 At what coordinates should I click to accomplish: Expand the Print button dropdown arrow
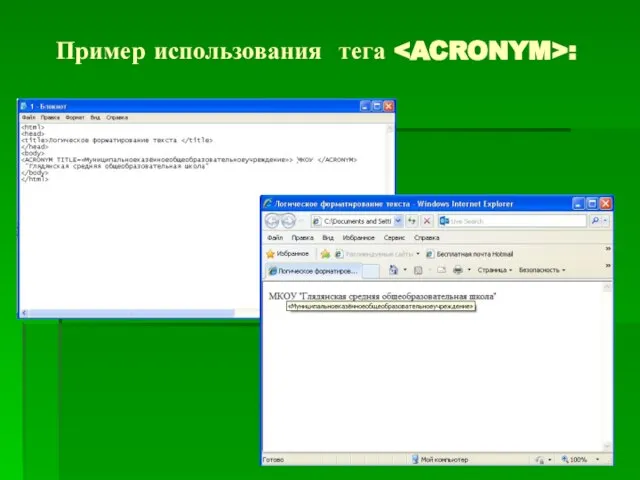469,270
